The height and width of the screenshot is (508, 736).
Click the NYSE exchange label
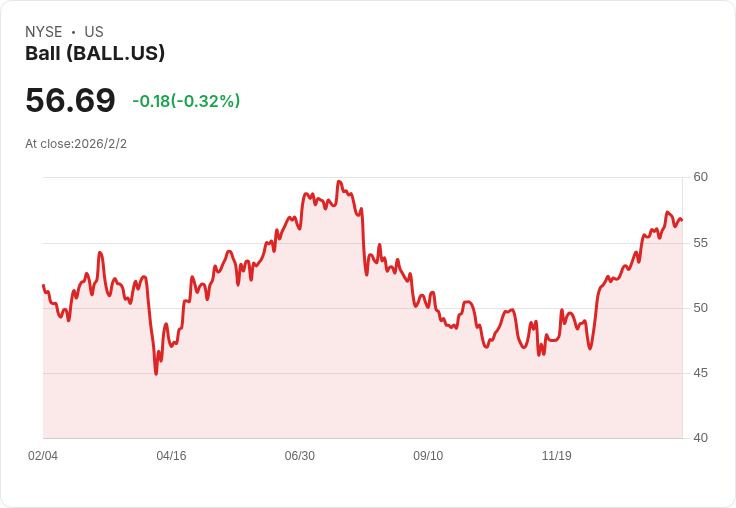coord(44,32)
